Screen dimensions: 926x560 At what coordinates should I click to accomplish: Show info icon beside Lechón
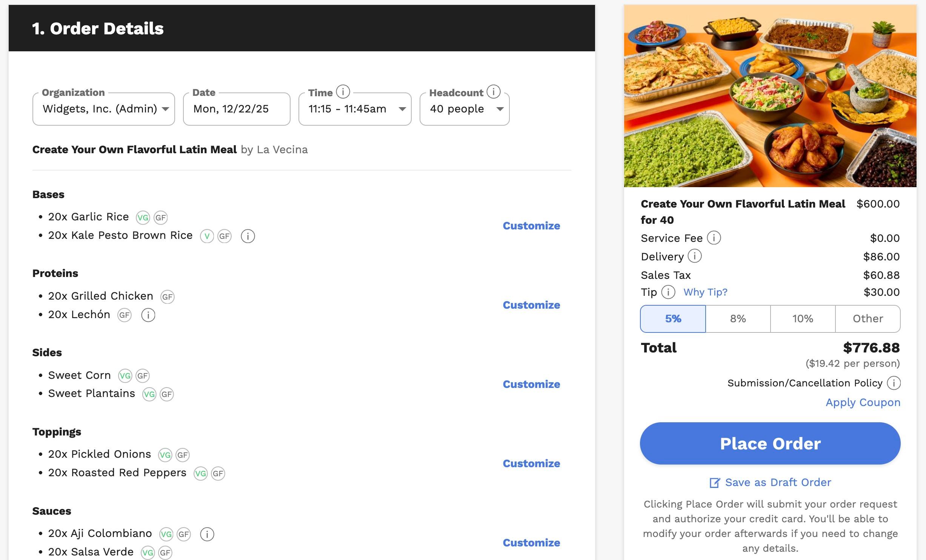click(148, 315)
